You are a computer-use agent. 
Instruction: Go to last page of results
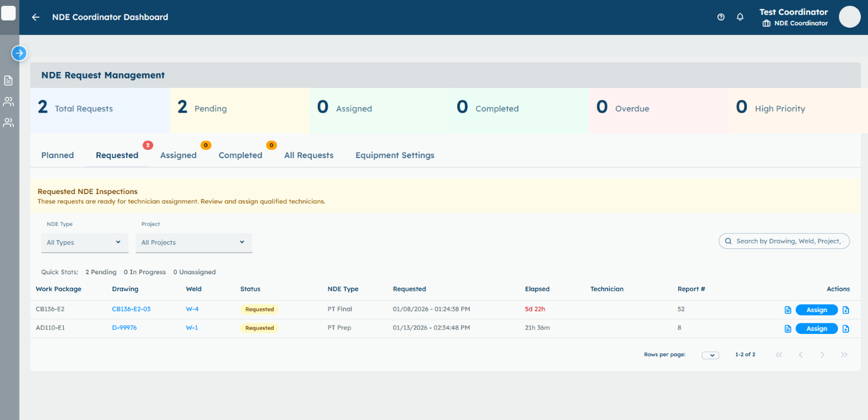coord(844,355)
